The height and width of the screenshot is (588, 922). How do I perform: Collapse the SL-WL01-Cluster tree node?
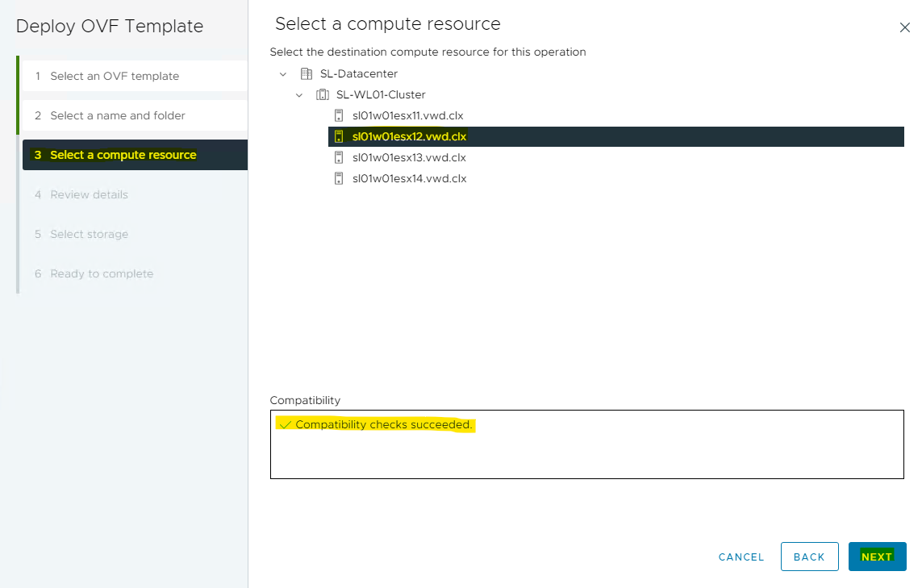[x=299, y=94]
